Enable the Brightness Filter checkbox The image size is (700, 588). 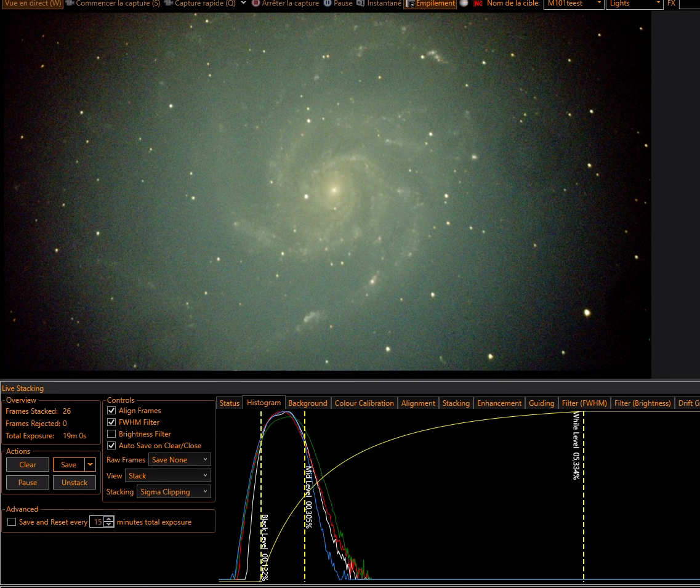point(111,433)
